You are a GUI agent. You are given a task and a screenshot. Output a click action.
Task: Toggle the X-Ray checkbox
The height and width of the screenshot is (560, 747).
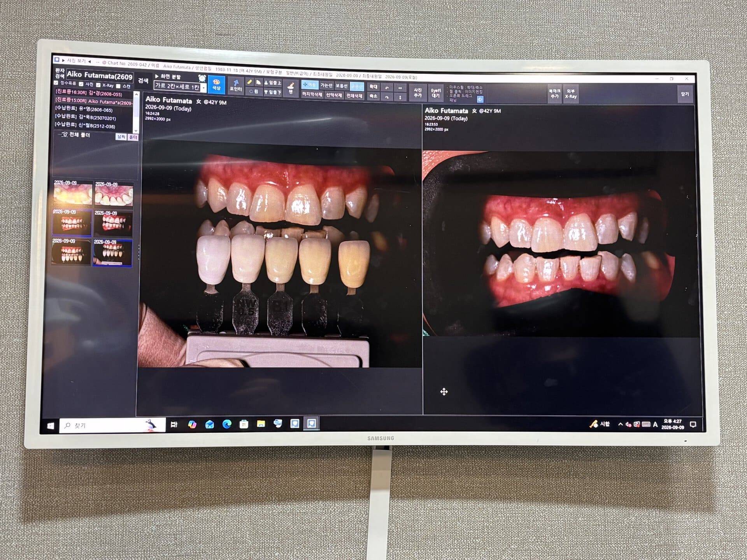pyautogui.click(x=98, y=85)
